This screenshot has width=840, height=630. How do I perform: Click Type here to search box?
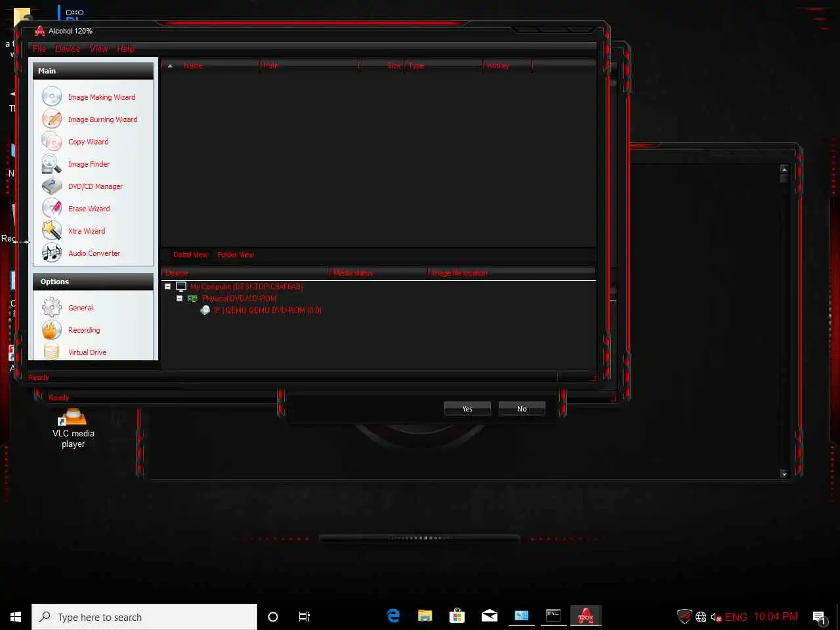(x=144, y=617)
